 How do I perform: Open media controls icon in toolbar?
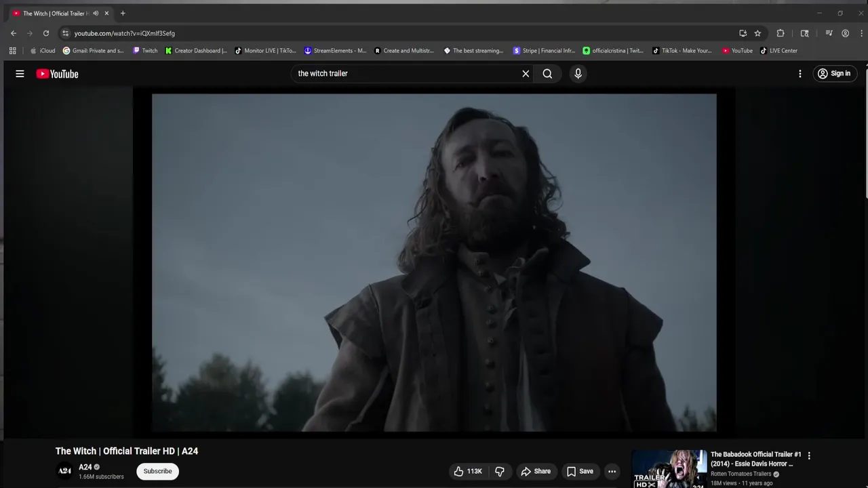pos(829,33)
